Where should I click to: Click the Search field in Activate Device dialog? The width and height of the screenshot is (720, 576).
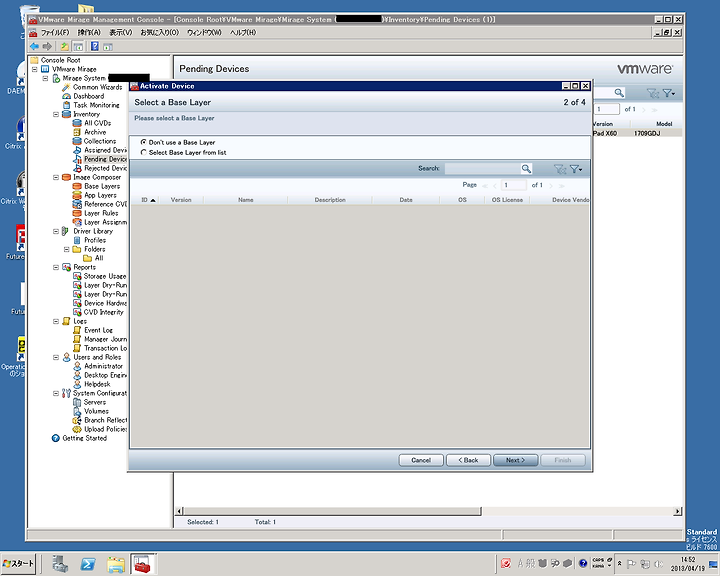tap(483, 169)
